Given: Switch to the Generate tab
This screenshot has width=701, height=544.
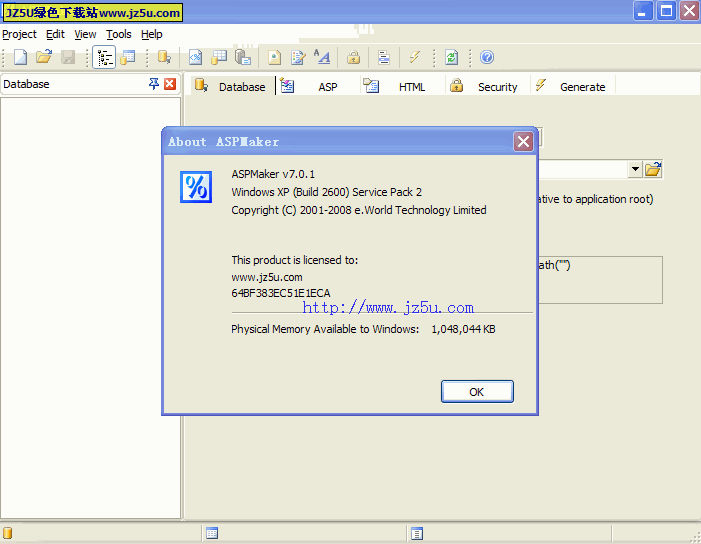Looking at the screenshot, I should [572, 86].
